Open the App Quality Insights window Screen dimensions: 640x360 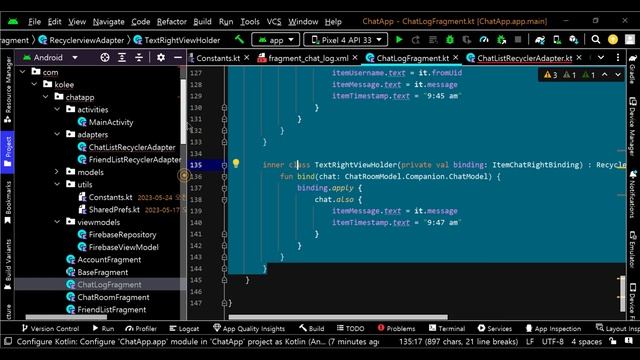point(249,328)
